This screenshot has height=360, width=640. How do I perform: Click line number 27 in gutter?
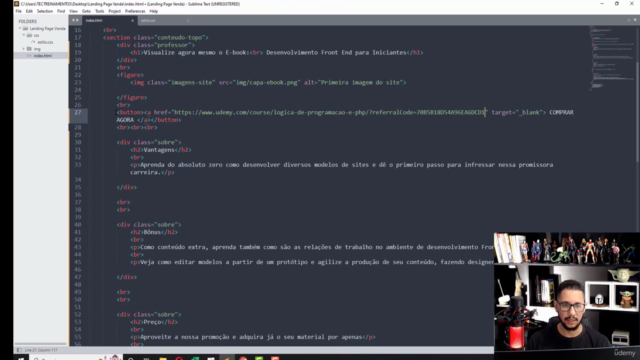click(x=78, y=112)
